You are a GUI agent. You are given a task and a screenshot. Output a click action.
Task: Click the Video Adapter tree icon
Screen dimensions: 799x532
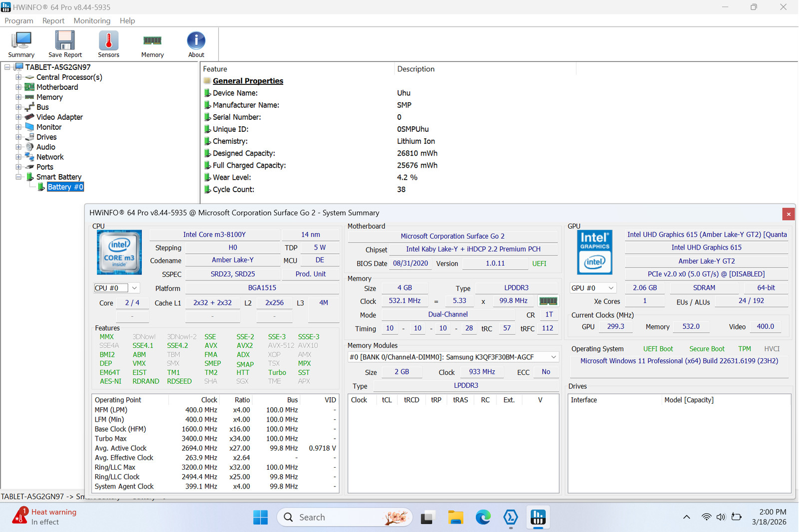pos(29,117)
